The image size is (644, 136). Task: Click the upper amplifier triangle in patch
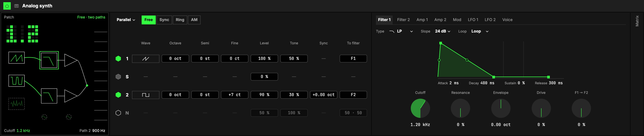pyautogui.click(x=71, y=60)
